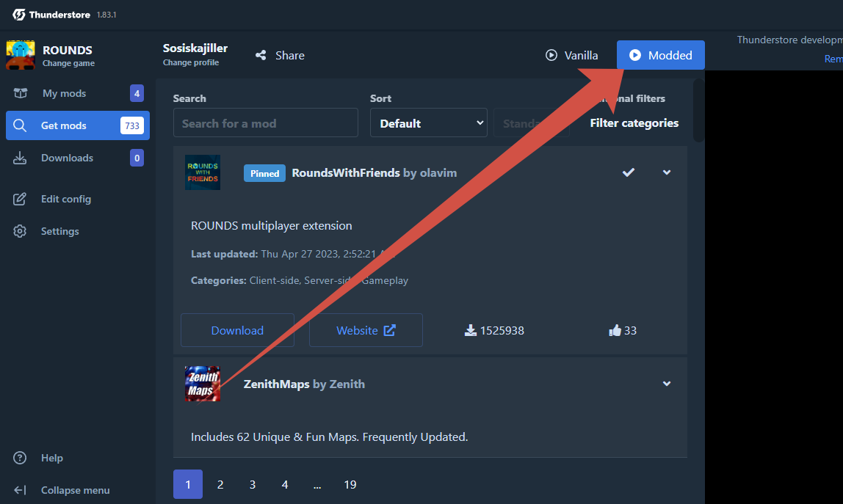Open Edit config in sidebar
Viewport: 843px width, 504px height.
coord(77,199)
